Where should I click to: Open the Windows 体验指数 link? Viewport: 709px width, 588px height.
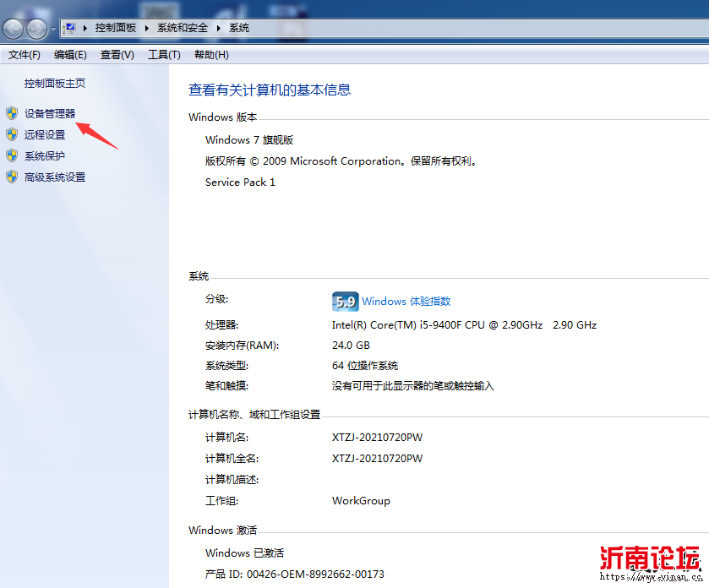[406, 302]
